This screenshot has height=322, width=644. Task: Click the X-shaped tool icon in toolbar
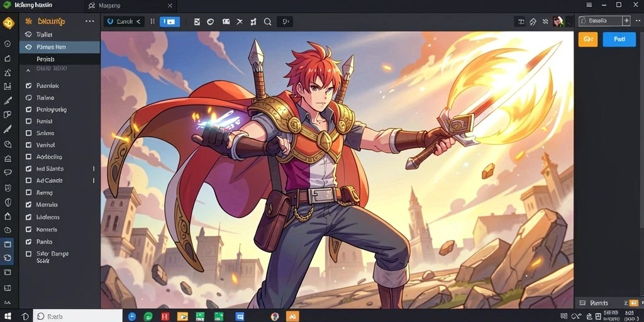[x=240, y=22]
